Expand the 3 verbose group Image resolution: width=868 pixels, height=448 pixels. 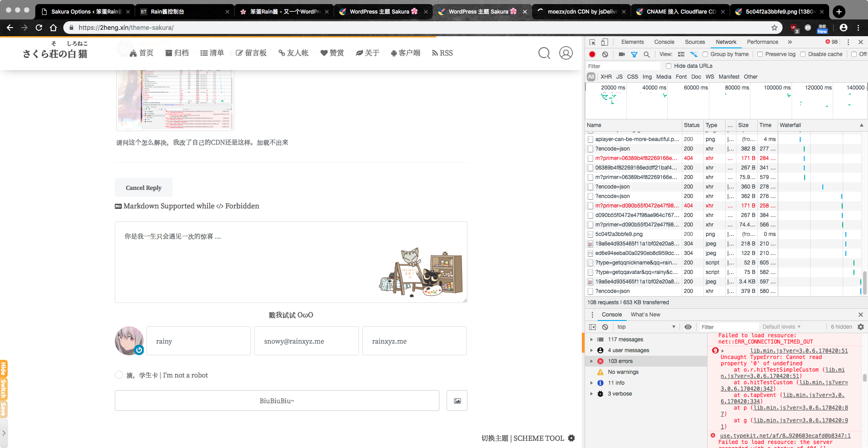(591, 394)
